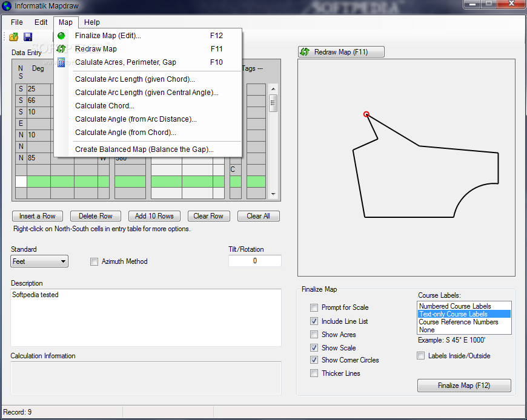Close the open Map menu
Viewport: 527px width, 420px height.
point(65,22)
